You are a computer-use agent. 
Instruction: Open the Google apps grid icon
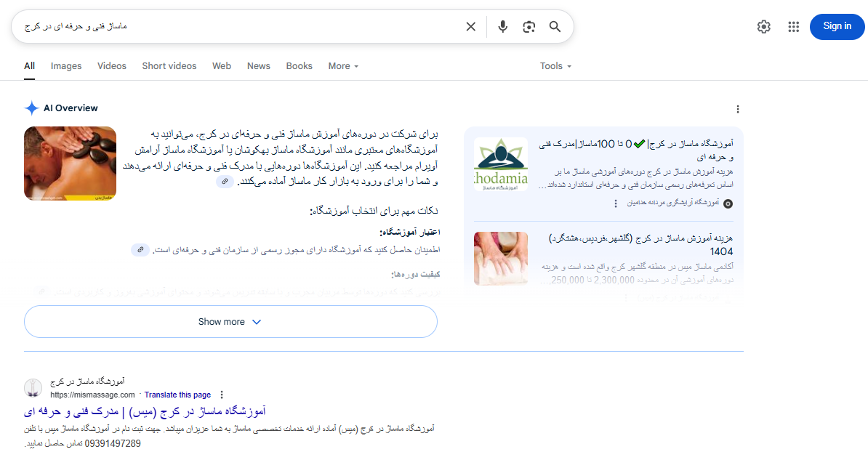(793, 27)
